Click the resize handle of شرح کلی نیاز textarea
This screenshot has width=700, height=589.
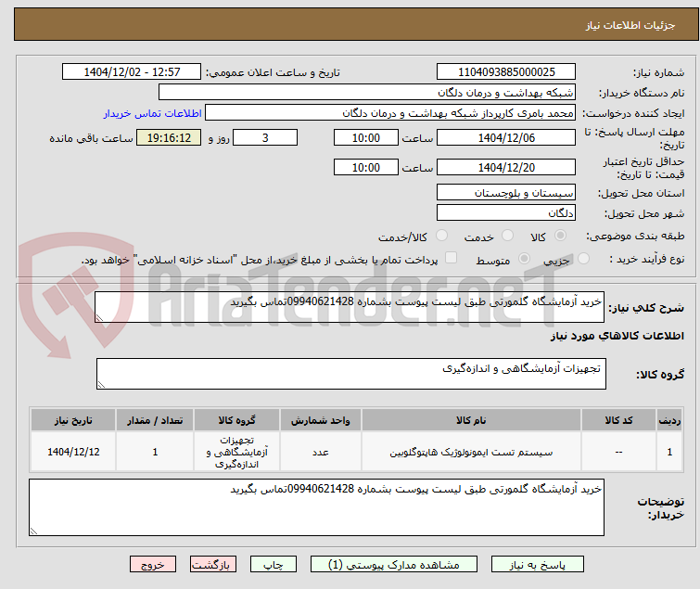click(x=99, y=317)
